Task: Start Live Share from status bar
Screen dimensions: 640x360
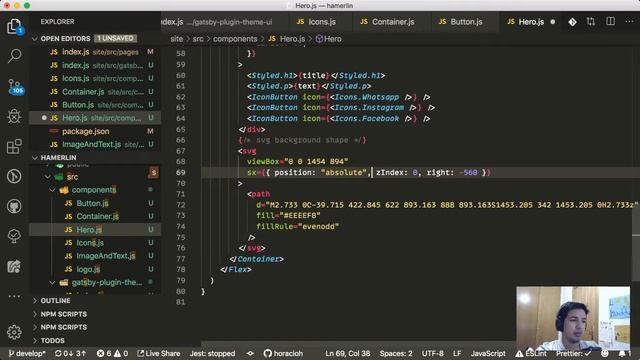Action: click(159, 353)
